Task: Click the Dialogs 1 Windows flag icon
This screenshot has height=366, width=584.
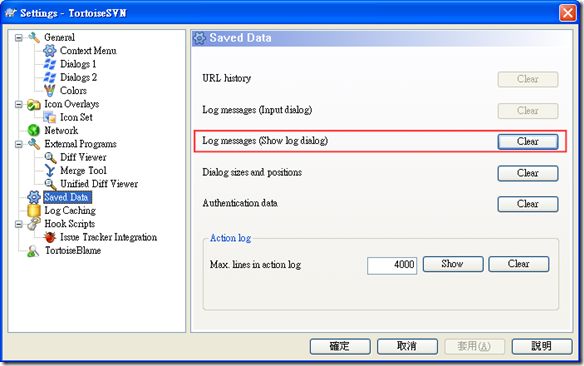Action: click(x=50, y=64)
